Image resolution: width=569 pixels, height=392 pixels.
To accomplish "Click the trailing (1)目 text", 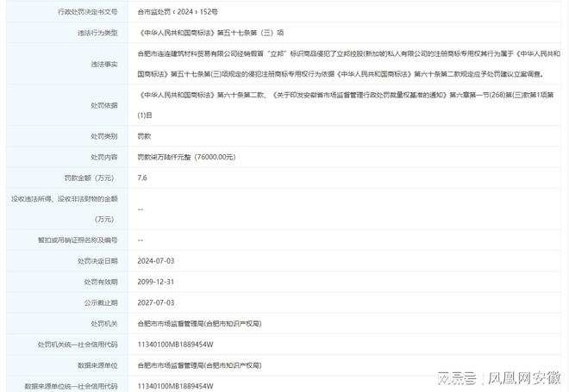I will coord(145,115).
